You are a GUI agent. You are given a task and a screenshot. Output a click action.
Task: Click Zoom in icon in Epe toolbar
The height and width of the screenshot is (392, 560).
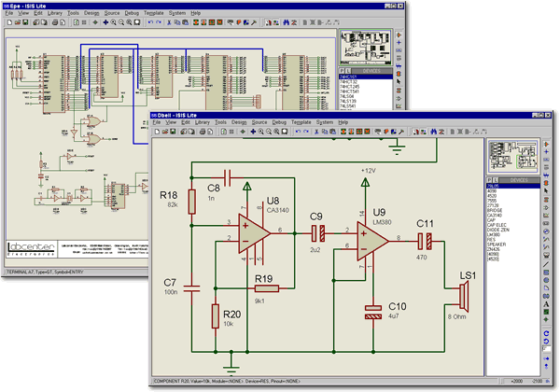click(114, 22)
